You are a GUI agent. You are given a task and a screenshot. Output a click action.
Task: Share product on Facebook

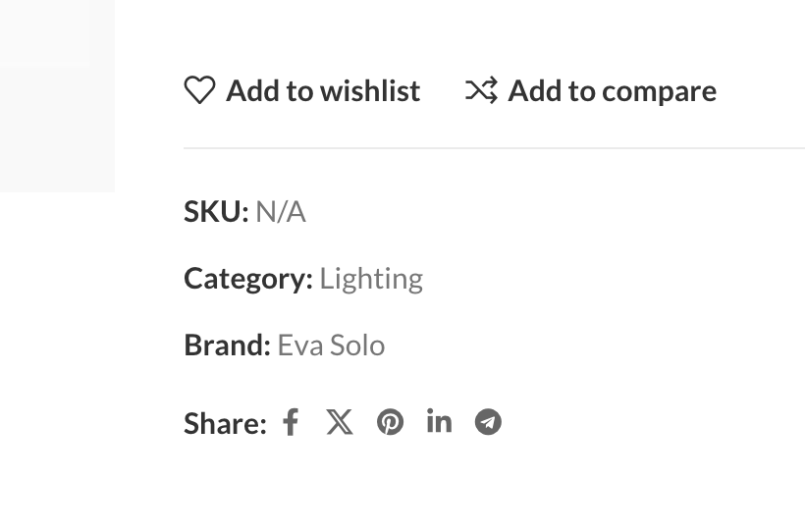click(291, 422)
